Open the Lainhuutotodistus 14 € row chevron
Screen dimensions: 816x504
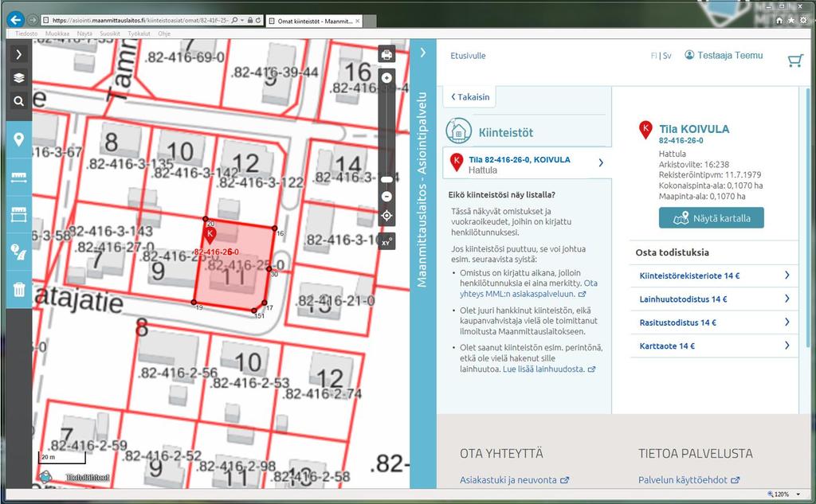(x=787, y=299)
